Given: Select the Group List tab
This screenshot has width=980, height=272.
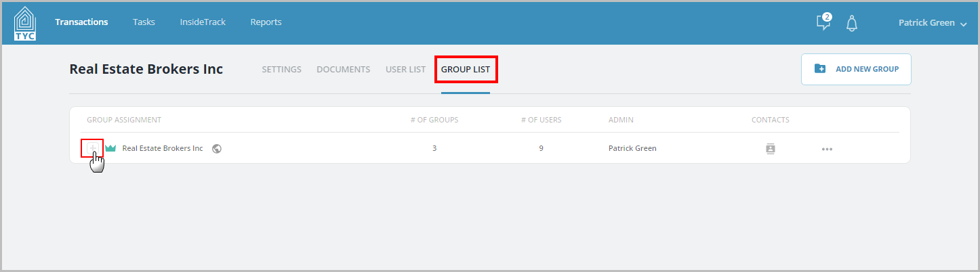Looking at the screenshot, I should (466, 69).
